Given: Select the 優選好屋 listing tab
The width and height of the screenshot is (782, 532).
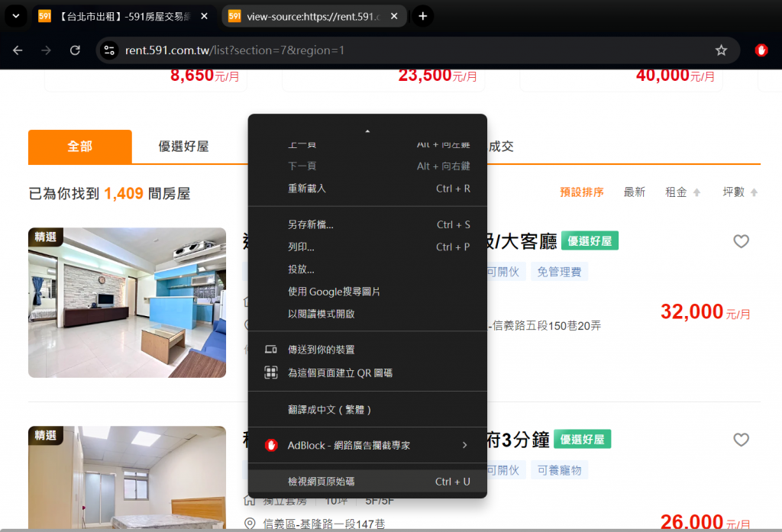Looking at the screenshot, I should 183,147.
